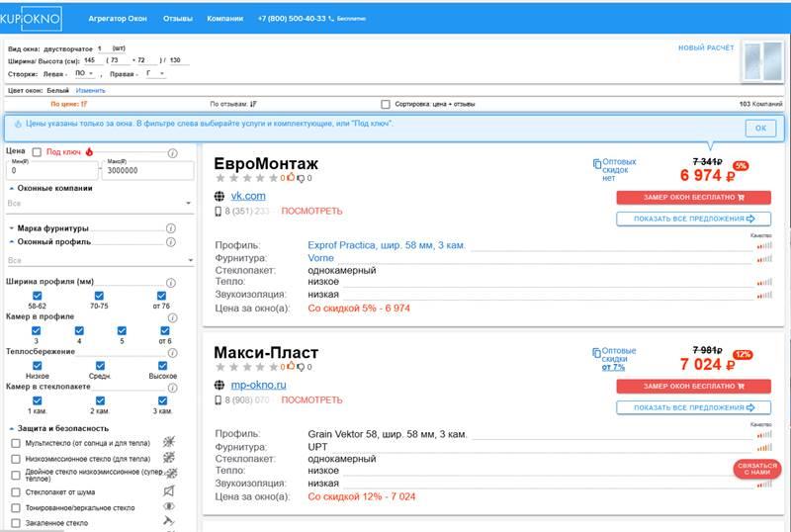Open info icon for Ширина профиля
791x532 pixels.
pyautogui.click(x=171, y=283)
